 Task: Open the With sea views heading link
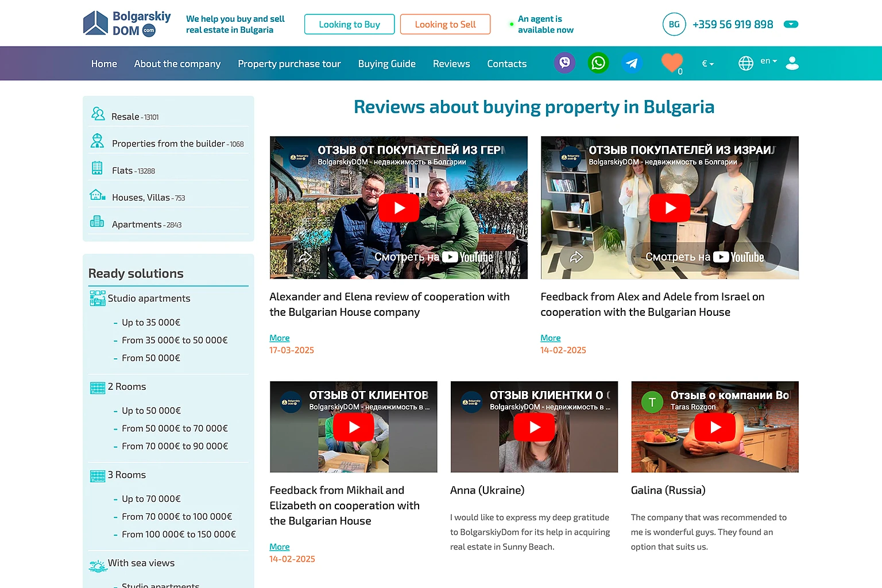141,563
